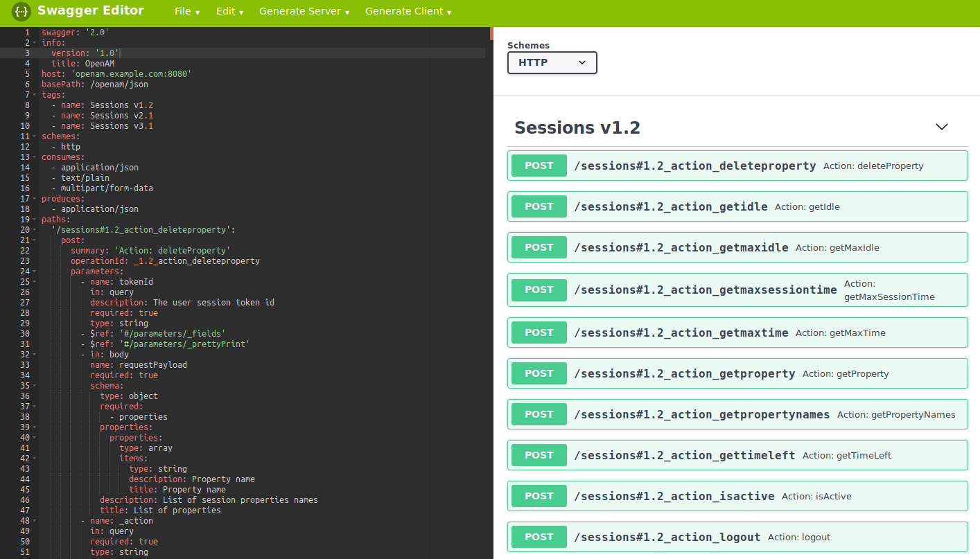Click POST badge for getpropertynames endpoint

(539, 414)
